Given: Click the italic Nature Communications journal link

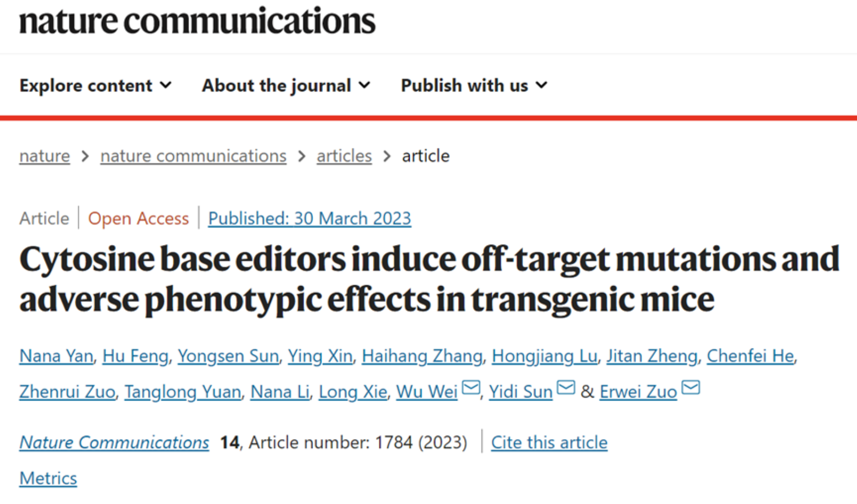Looking at the screenshot, I should click(114, 442).
